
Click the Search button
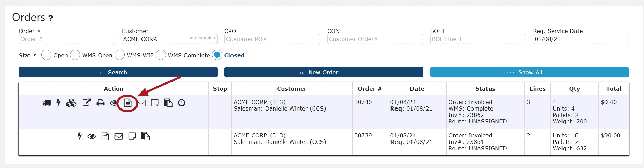(x=118, y=72)
